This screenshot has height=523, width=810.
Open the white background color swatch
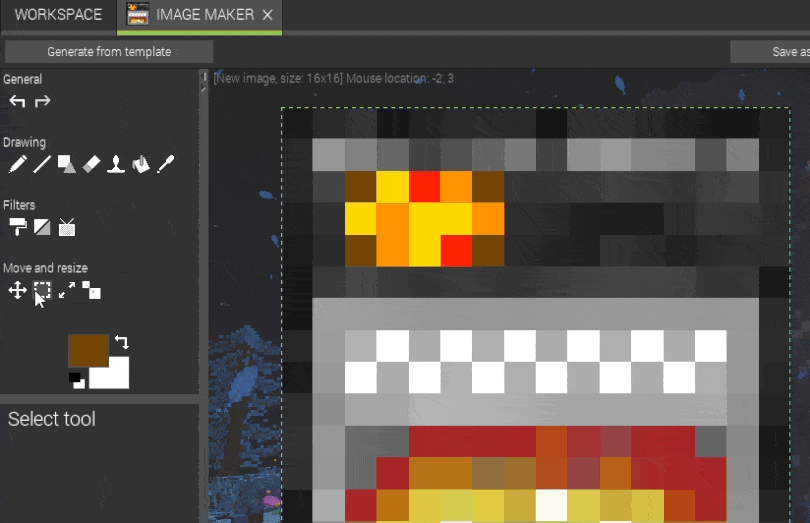(117, 375)
